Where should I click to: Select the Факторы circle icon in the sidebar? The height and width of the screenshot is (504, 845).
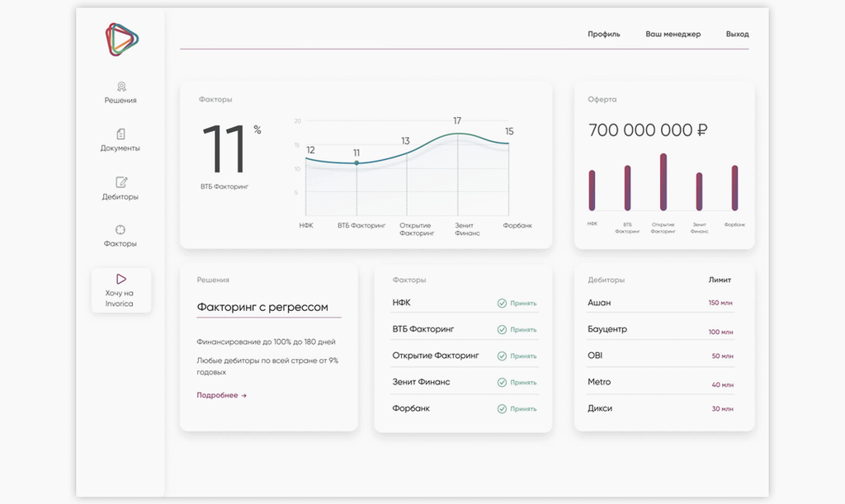coord(120,230)
